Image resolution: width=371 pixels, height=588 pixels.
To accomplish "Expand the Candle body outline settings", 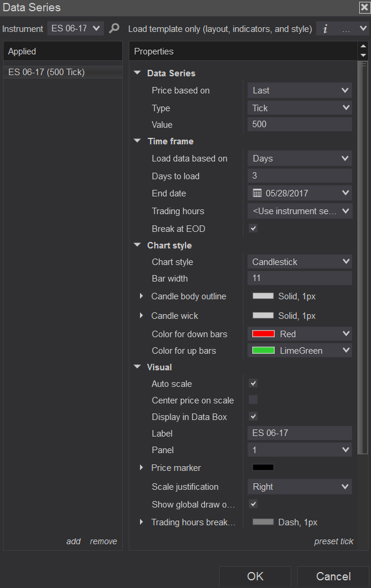I will pyautogui.click(x=141, y=296).
